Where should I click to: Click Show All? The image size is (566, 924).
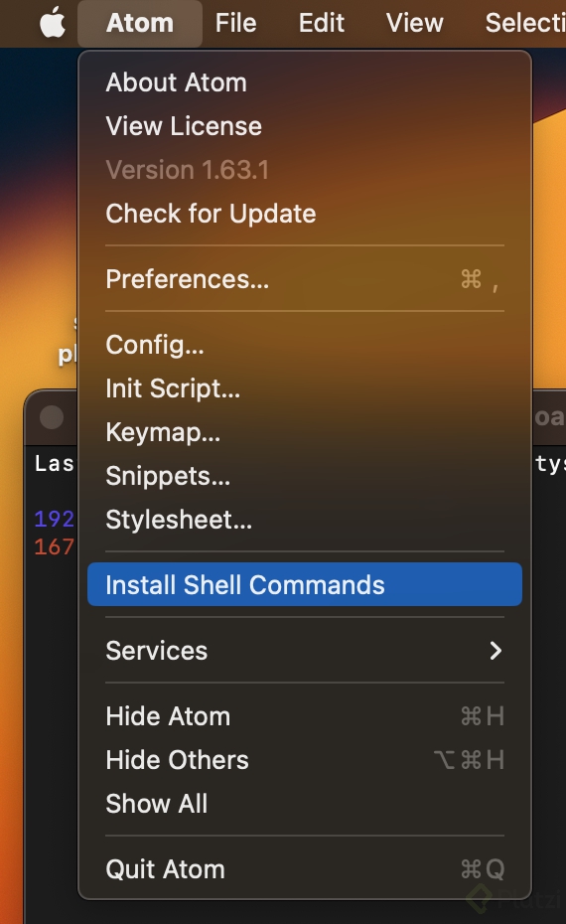[x=305, y=803]
